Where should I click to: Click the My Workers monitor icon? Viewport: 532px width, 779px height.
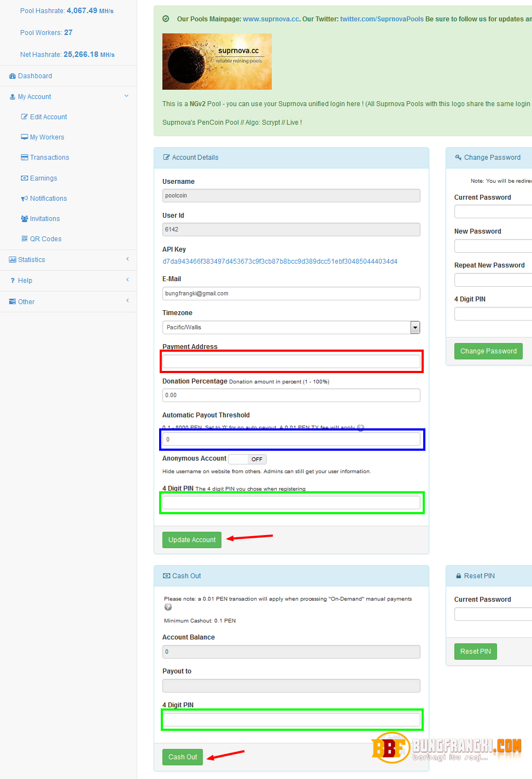point(25,137)
